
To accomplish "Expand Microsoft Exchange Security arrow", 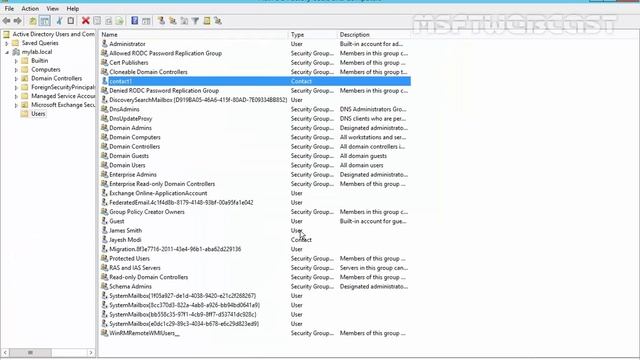I will tap(16, 105).
